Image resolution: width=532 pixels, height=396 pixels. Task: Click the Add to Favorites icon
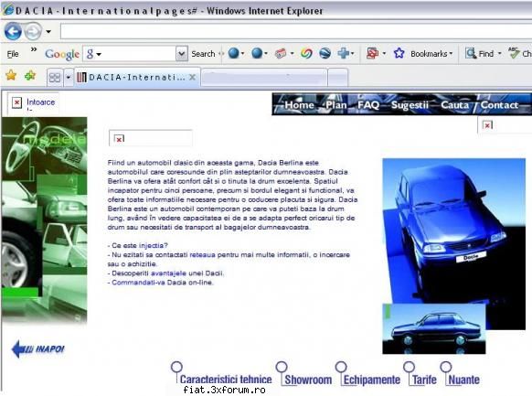[30, 75]
